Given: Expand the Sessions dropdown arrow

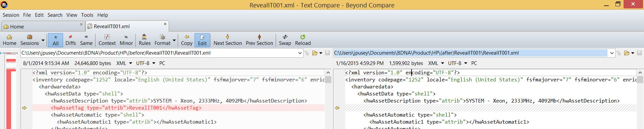Looking at the screenshot, I should (43, 40).
